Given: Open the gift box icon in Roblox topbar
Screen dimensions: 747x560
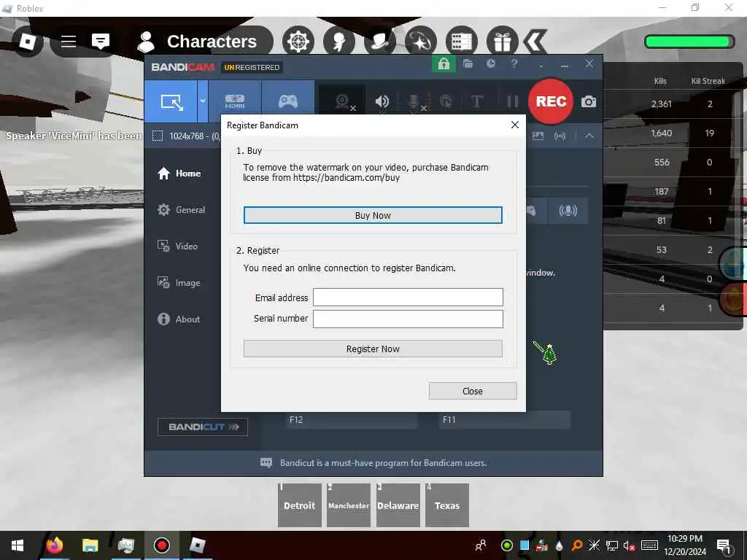Looking at the screenshot, I should pyautogui.click(x=502, y=42).
